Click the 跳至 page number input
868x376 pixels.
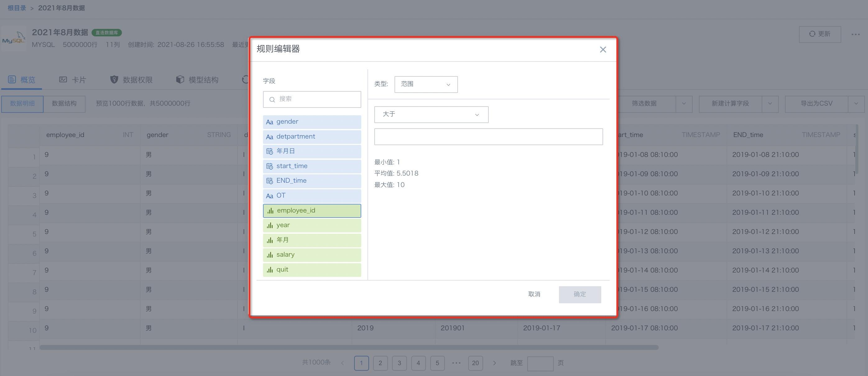pyautogui.click(x=540, y=364)
